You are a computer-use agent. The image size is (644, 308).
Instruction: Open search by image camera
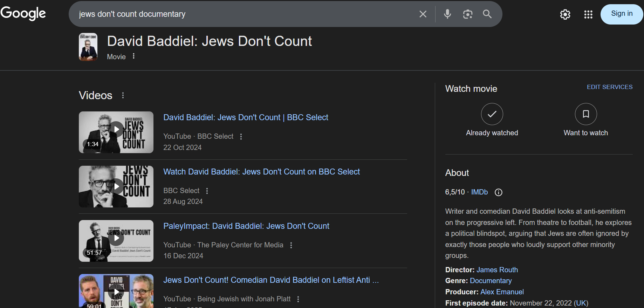(468, 14)
